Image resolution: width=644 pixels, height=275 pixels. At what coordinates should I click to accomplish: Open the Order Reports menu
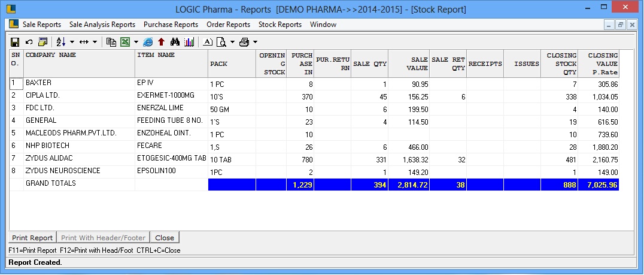coord(229,25)
